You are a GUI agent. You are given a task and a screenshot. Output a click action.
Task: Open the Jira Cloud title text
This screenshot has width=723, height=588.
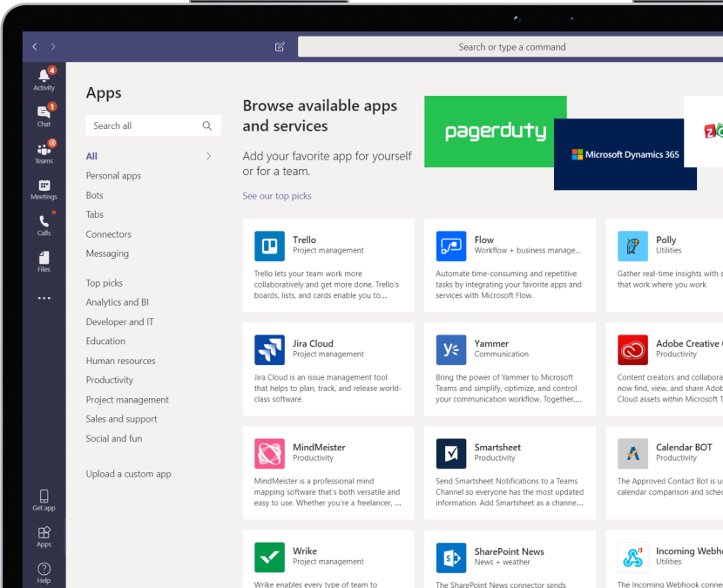[313, 343]
